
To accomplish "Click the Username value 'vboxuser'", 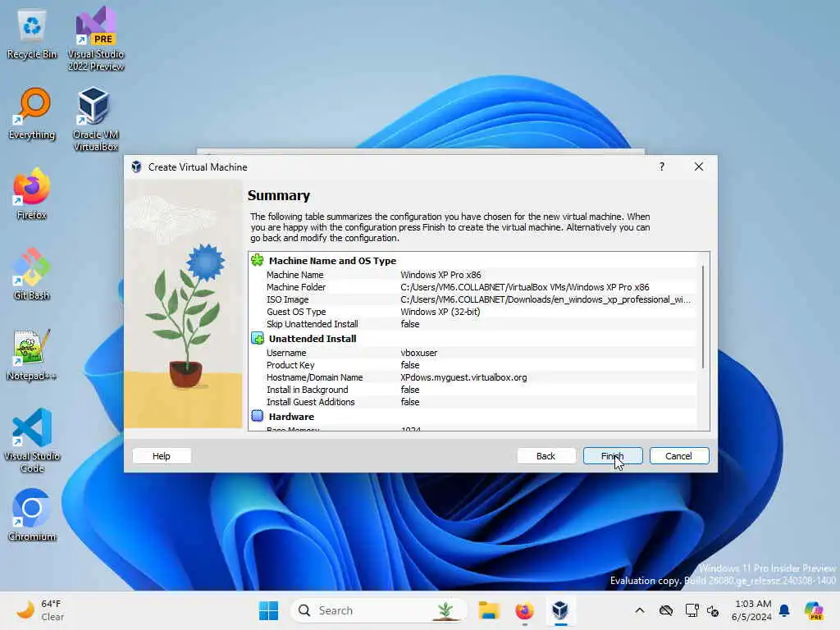I will click(418, 353).
